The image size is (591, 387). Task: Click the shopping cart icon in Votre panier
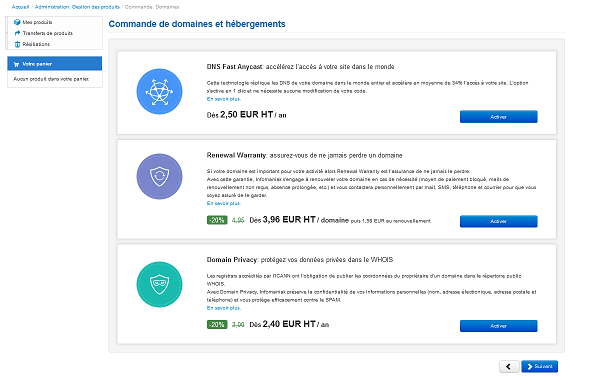[x=16, y=64]
